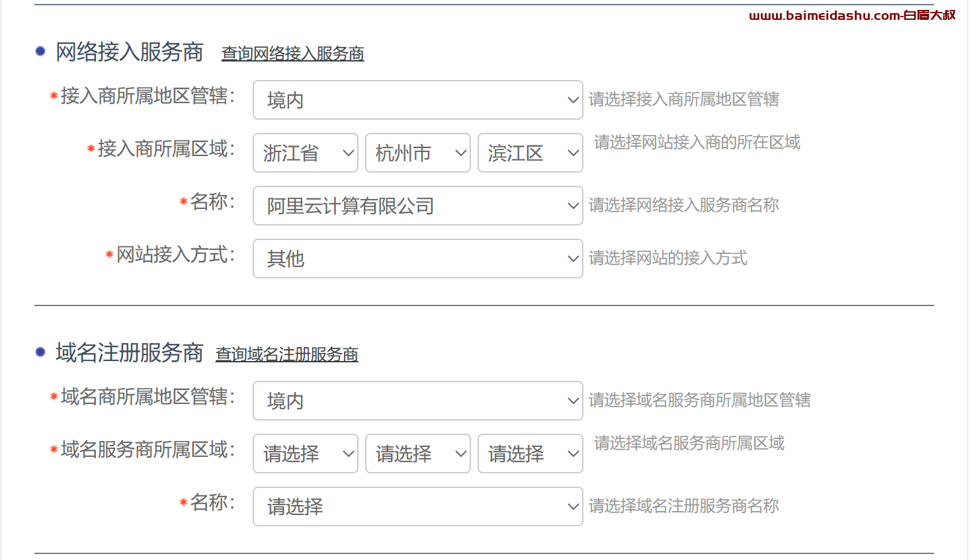Viewport: 975px width, 560px height.
Task: Open 网站接入方式 dropdown showing 其他
Action: coord(417,259)
